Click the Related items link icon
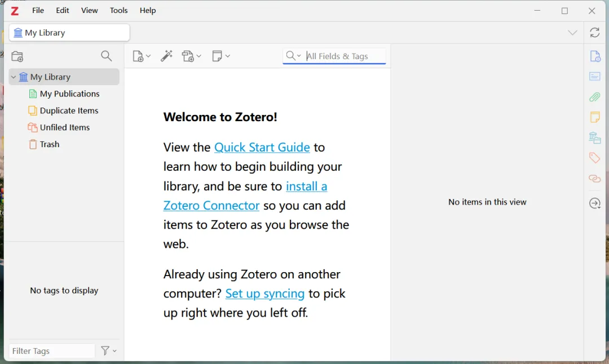This screenshot has height=364, width=609. (x=595, y=179)
